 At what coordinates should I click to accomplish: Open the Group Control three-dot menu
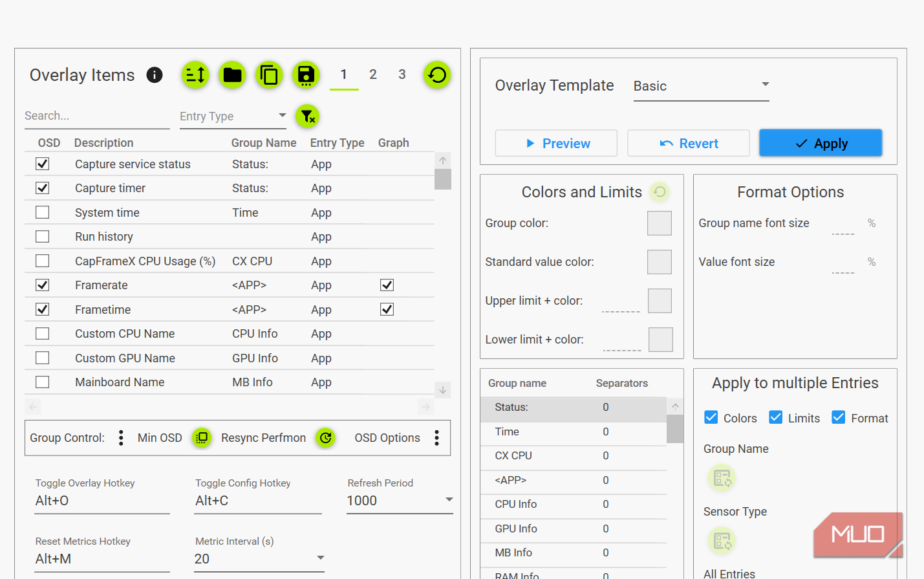[x=121, y=438]
